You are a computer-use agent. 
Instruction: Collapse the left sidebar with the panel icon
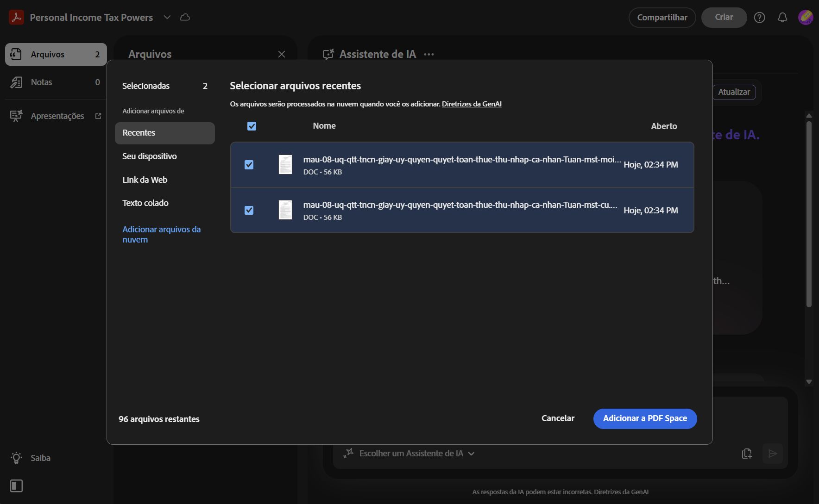(16, 486)
